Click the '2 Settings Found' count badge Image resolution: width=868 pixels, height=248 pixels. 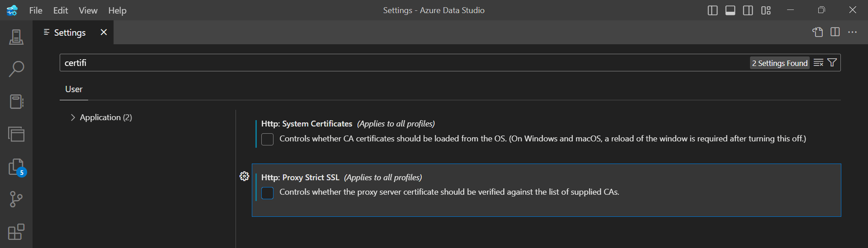point(779,63)
